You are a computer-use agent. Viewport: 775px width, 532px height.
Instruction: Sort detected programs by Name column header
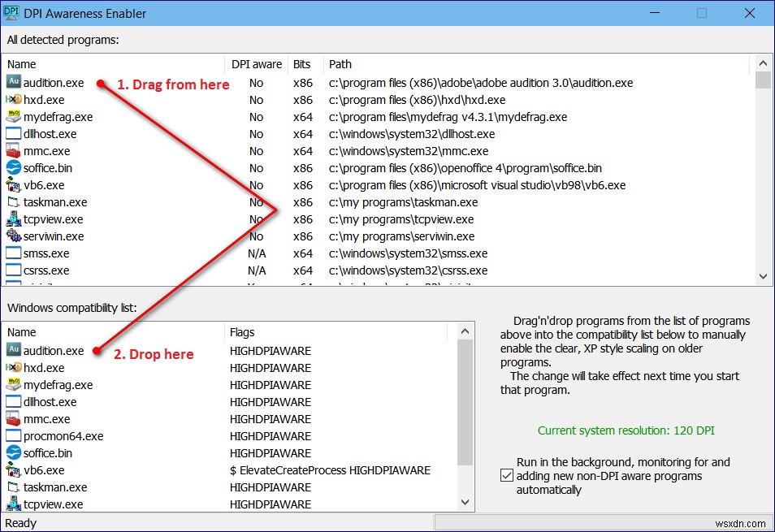(x=113, y=64)
